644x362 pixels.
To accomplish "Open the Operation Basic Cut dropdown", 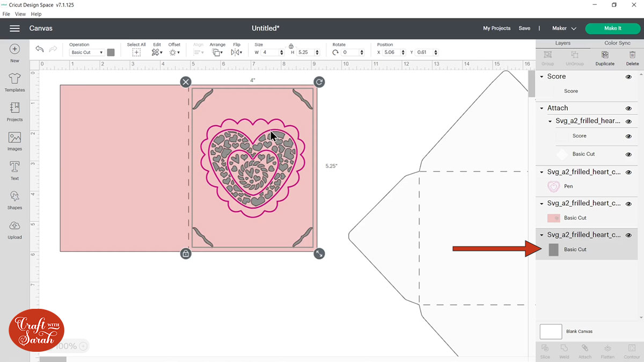I will 87,53.
